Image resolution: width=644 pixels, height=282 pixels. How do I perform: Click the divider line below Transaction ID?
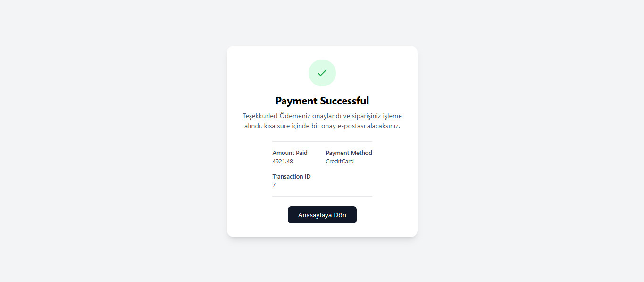point(322,196)
